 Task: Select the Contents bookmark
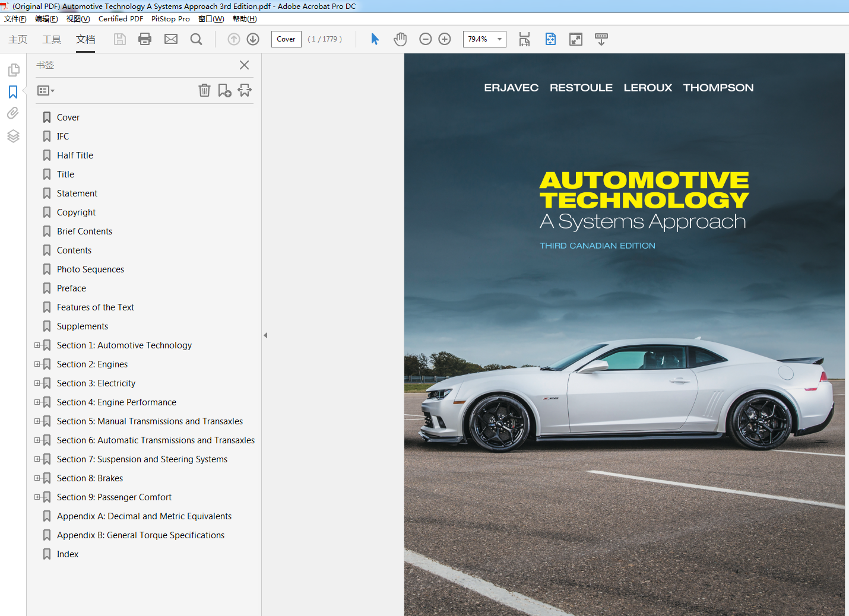point(74,250)
